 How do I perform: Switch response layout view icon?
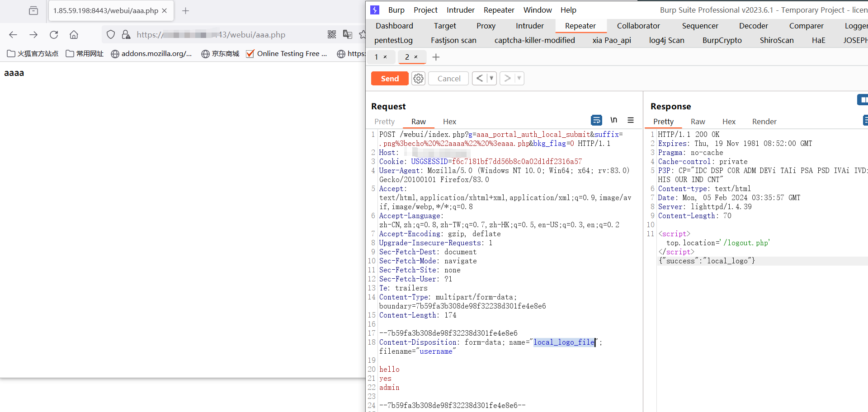[x=863, y=99]
